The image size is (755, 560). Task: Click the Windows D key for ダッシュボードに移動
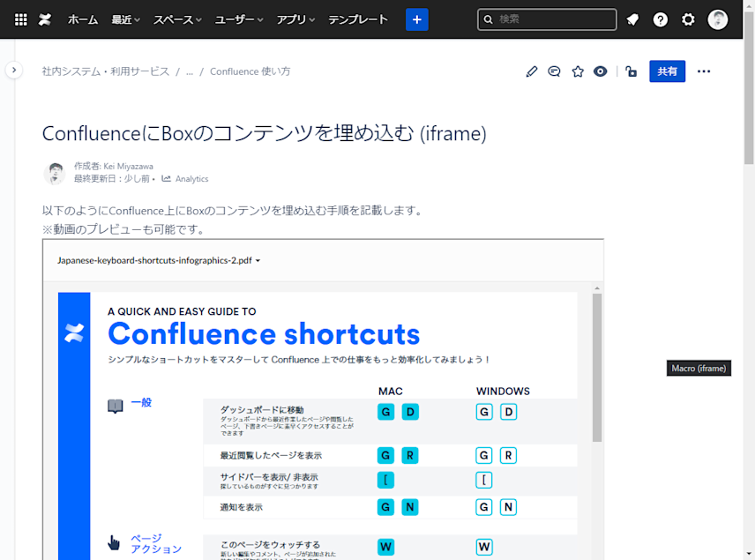(508, 412)
